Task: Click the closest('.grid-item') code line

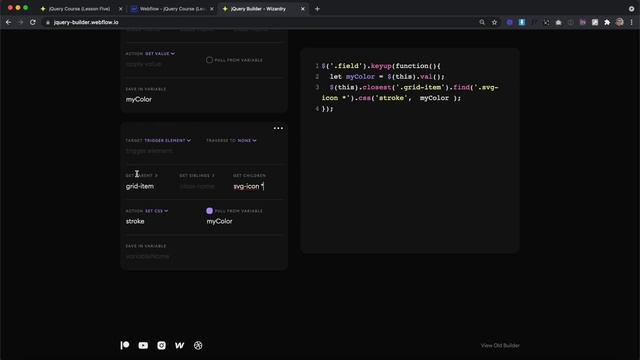Action: coord(410,93)
